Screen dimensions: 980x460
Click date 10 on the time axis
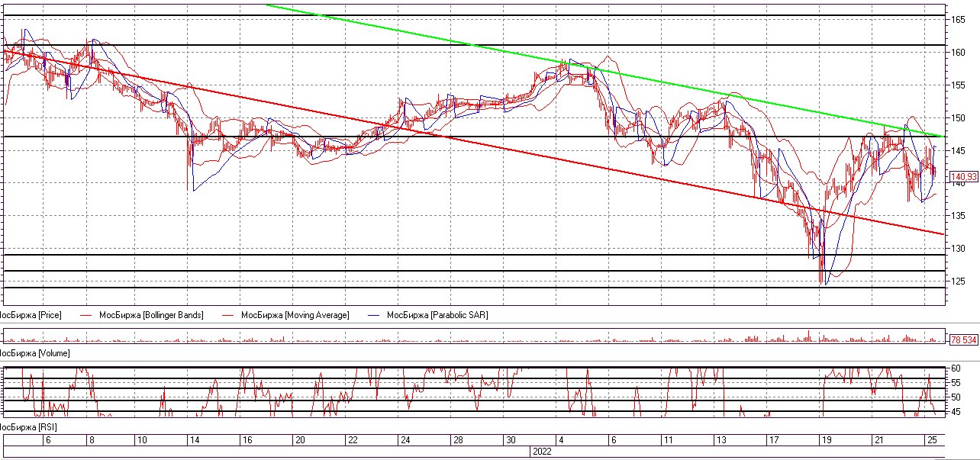tap(141, 440)
